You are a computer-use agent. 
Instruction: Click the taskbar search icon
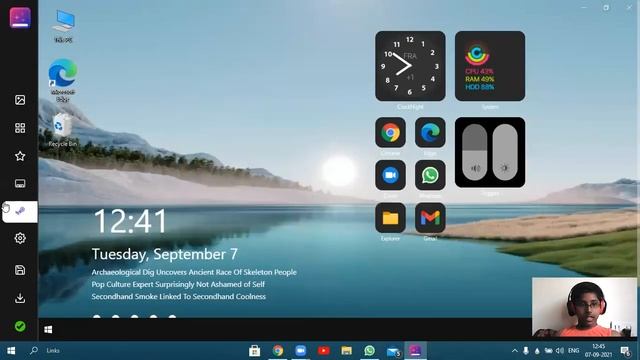pos(34,350)
